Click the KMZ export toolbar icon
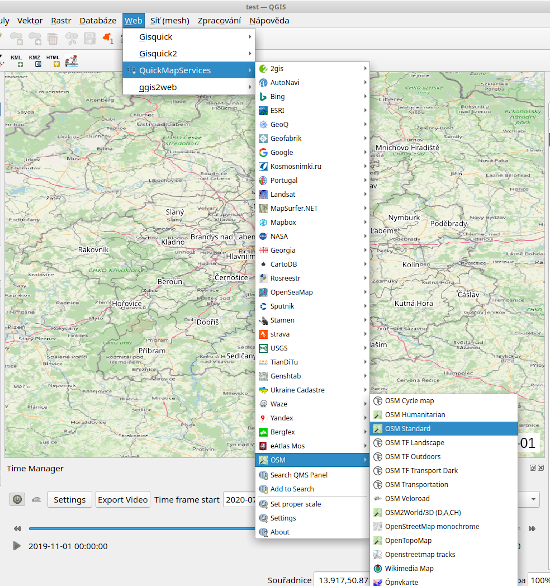 click(35, 61)
